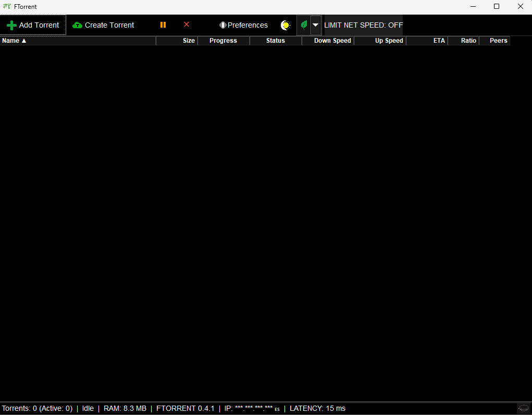Sort torrents by Size column header
Viewport: 532px width, 415px height.
coord(177,41)
